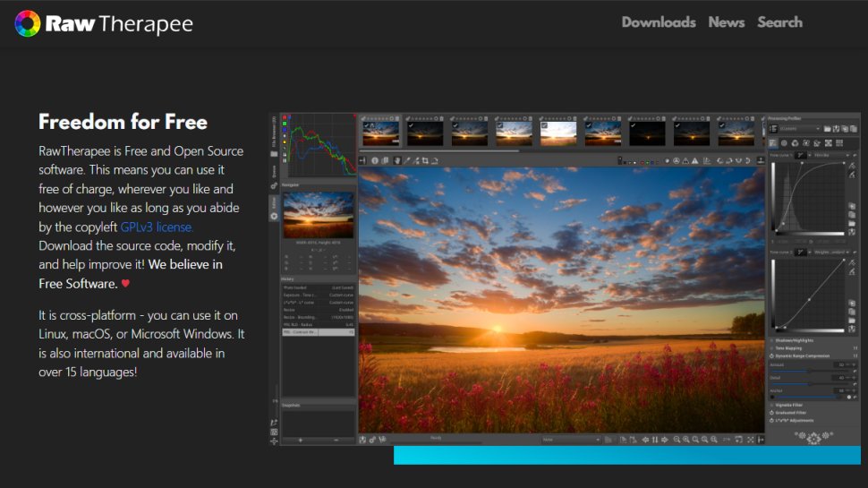Click the save image icon at bottom left

pyautogui.click(x=363, y=440)
